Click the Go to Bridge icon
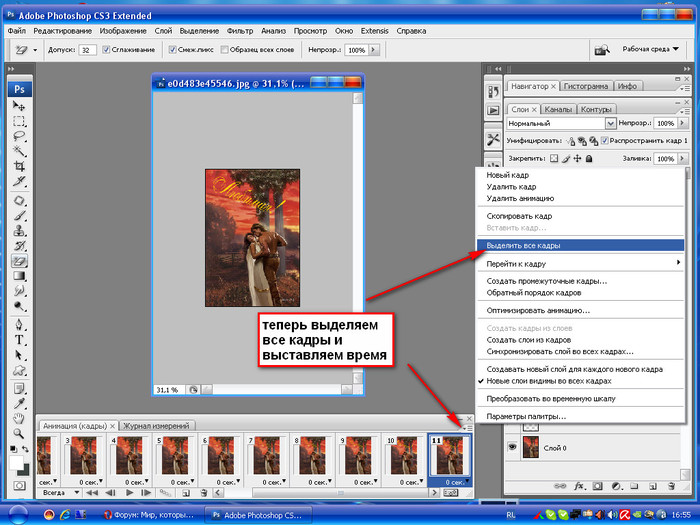Screen dimensions: 700x525 pos(602,50)
